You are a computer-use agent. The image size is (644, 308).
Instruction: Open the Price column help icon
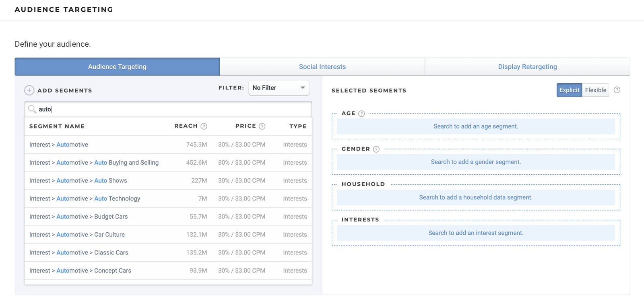[262, 126]
